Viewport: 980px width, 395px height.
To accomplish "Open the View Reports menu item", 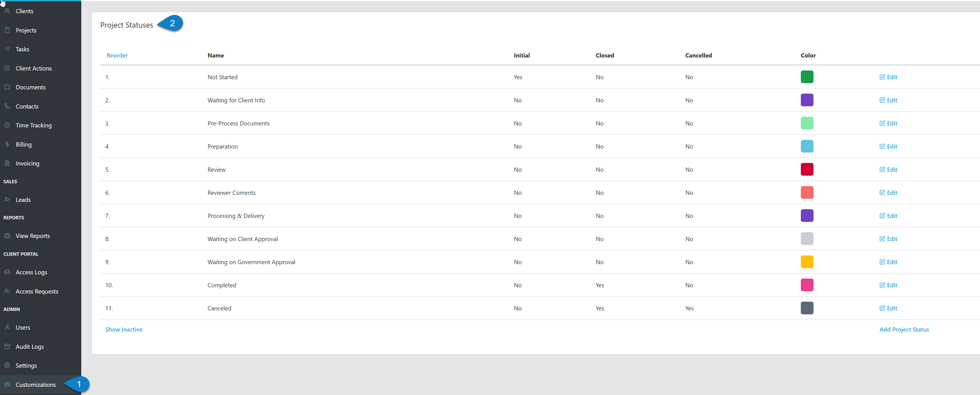I will pos(34,236).
